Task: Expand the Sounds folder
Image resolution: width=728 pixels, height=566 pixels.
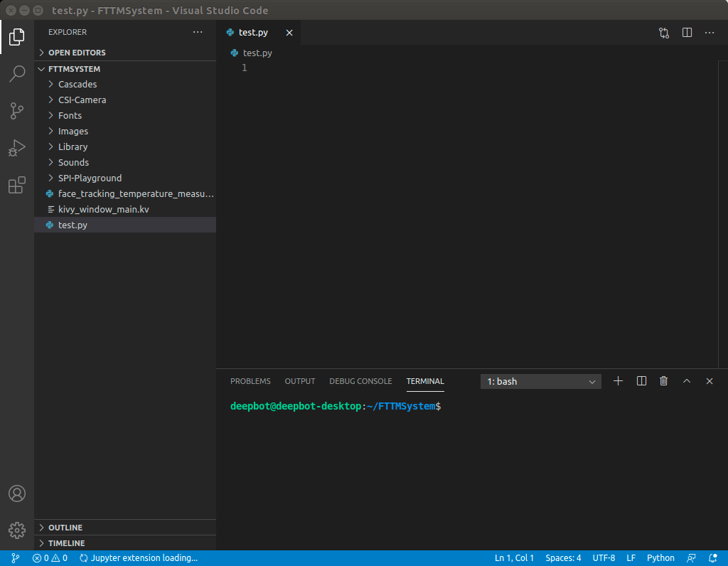Action: tap(125, 163)
